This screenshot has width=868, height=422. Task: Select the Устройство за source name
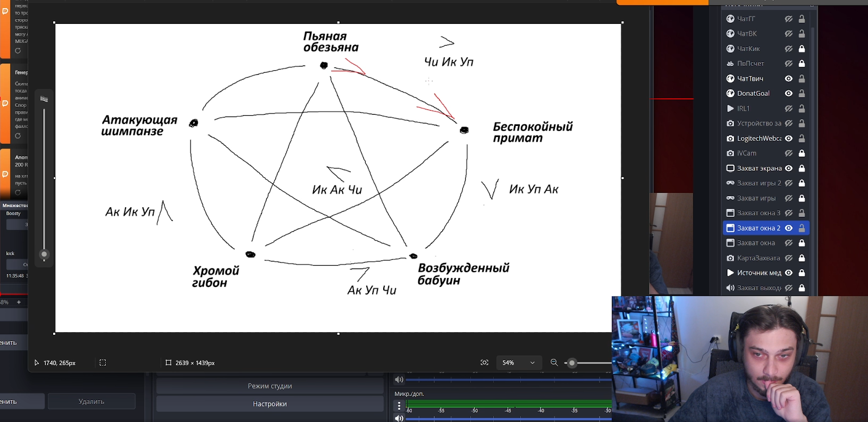[x=759, y=123]
